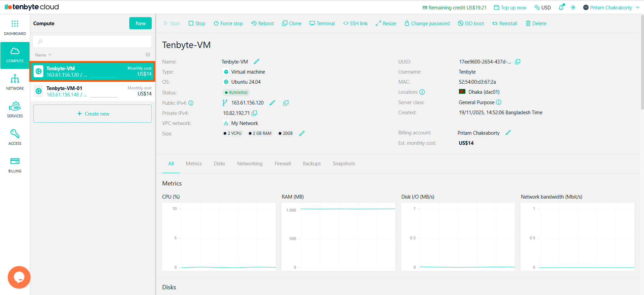Viewport: 644px width, 295px height.
Task: Click Create new in the list
Action: pyautogui.click(x=92, y=114)
